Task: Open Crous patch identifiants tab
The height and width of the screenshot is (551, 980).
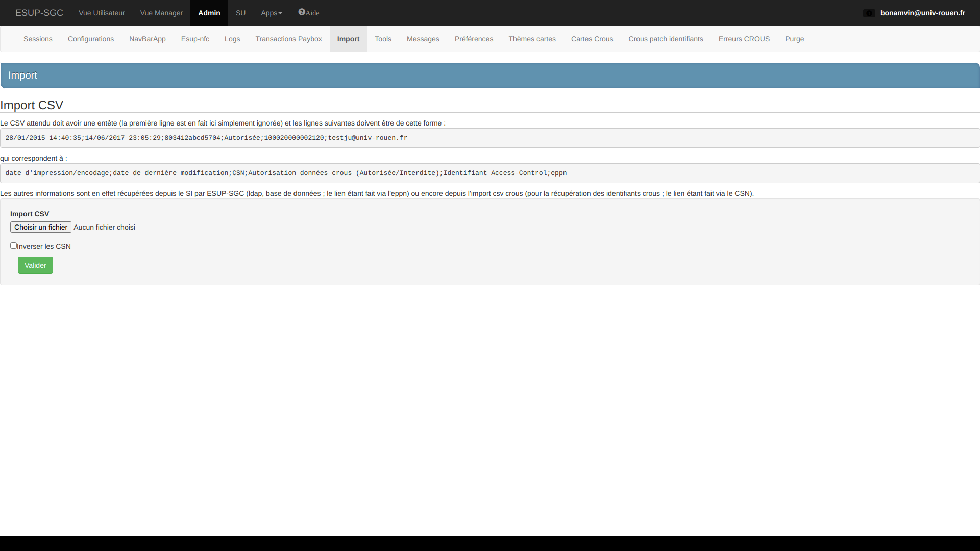Action: 666,39
